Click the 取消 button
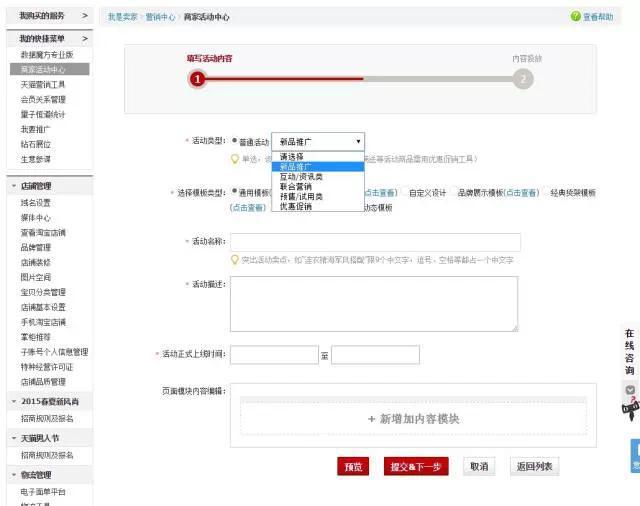This screenshot has height=506, width=640. pos(479,466)
